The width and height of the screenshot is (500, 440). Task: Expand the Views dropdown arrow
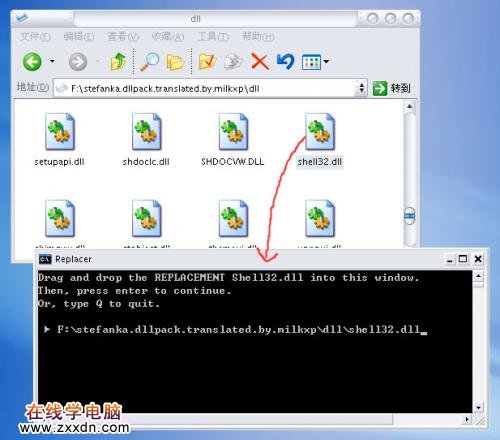[x=326, y=61]
